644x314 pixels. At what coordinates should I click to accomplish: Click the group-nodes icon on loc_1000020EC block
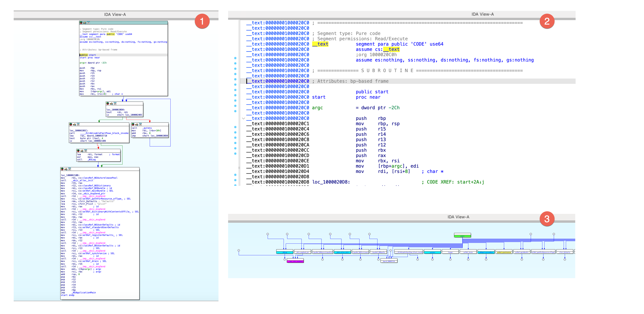pos(78,125)
